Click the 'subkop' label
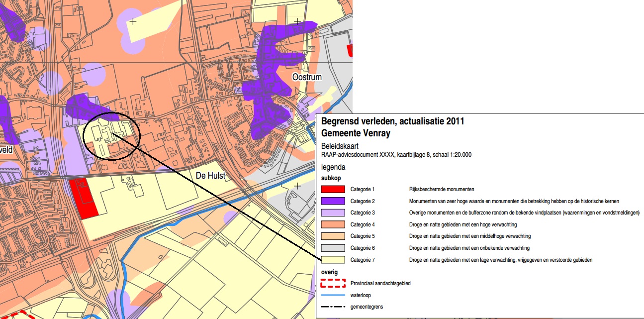 click(x=331, y=178)
